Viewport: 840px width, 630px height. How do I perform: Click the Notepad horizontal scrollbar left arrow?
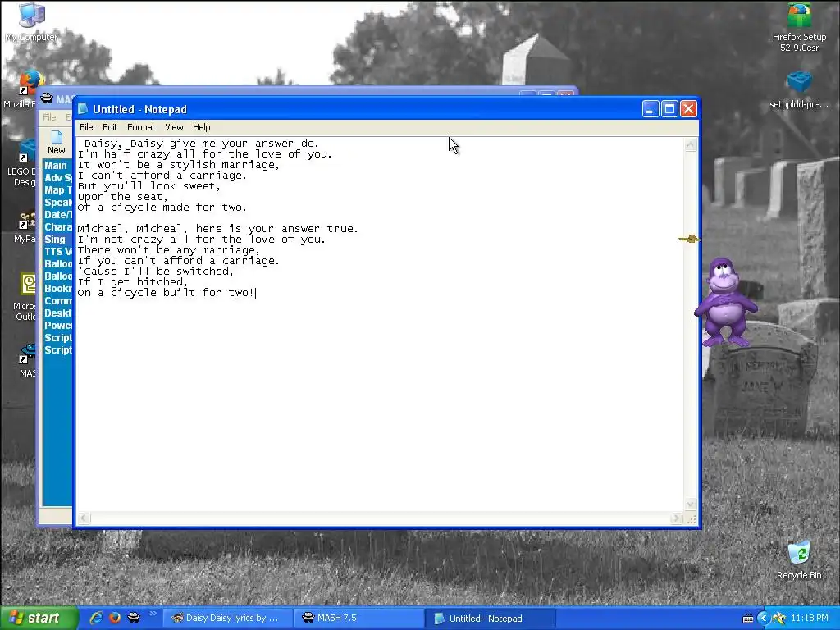click(x=84, y=518)
